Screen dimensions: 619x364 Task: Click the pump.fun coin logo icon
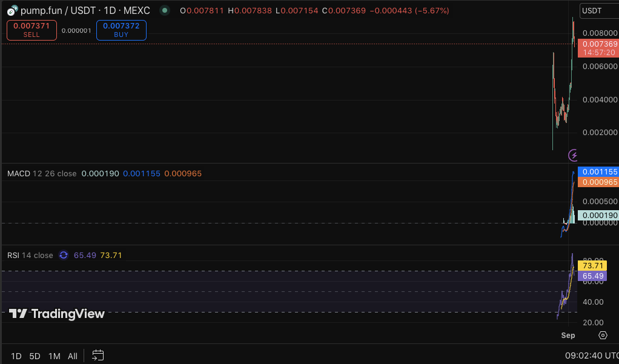13,10
